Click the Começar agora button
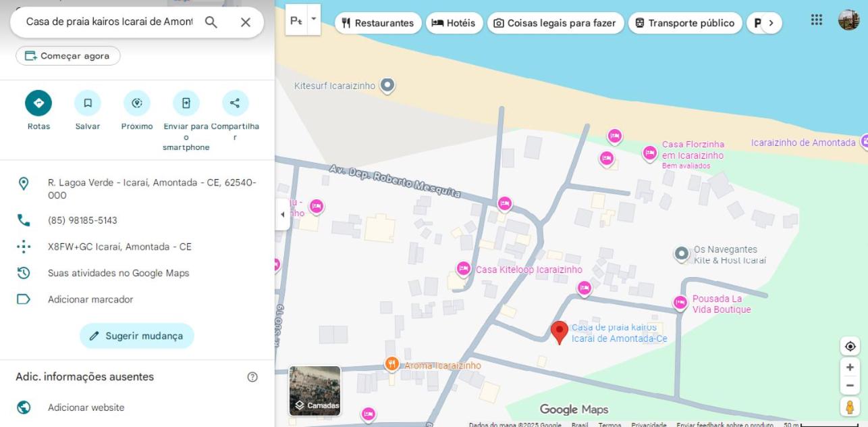This screenshot has width=868, height=427. coord(67,56)
